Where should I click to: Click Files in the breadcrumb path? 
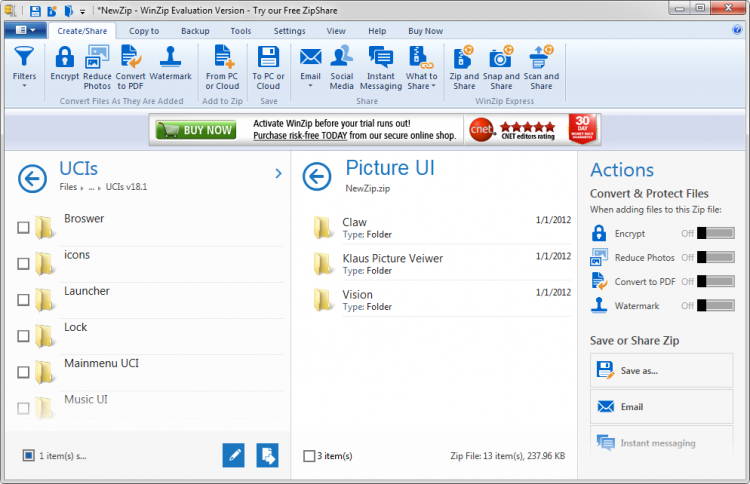pyautogui.click(x=68, y=187)
